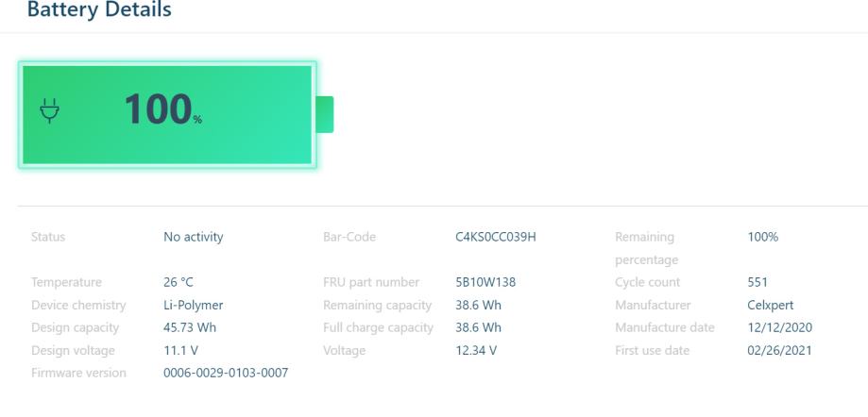Select the cycle count value 551

(757, 282)
